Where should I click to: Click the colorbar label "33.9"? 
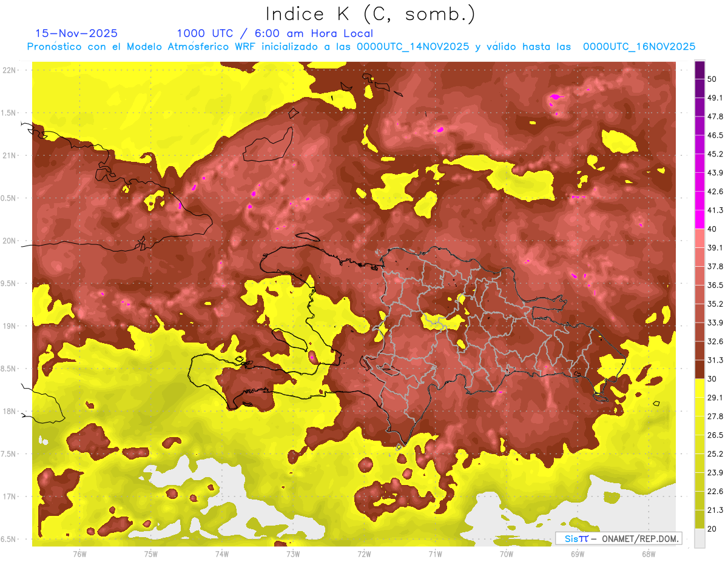click(x=715, y=323)
